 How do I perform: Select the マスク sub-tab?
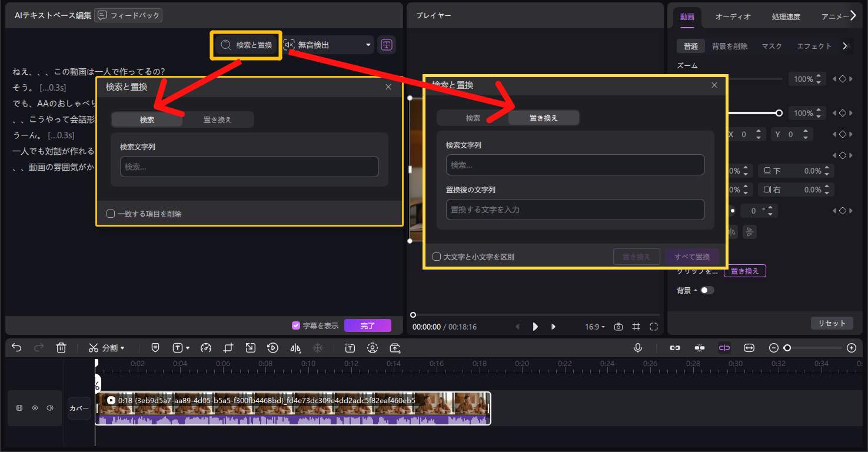[x=771, y=45]
